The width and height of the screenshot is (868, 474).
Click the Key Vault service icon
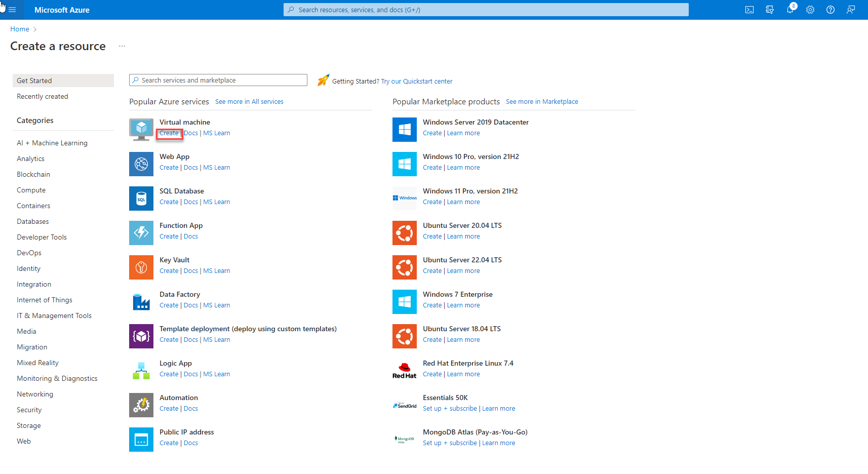[x=141, y=267]
